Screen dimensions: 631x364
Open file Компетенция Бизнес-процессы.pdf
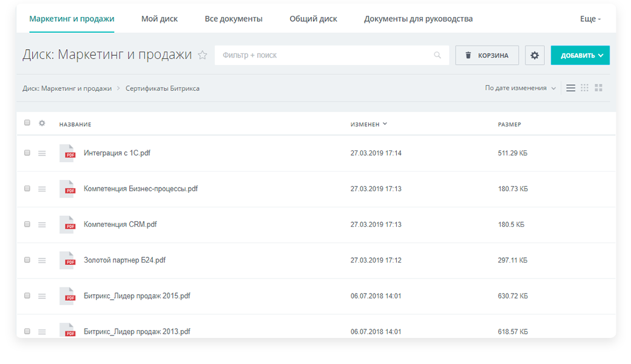click(x=141, y=189)
